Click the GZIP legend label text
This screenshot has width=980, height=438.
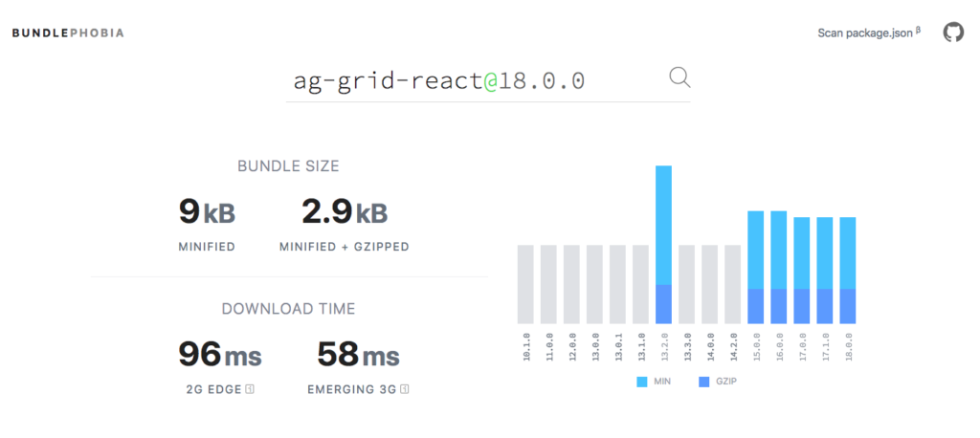coord(727,382)
